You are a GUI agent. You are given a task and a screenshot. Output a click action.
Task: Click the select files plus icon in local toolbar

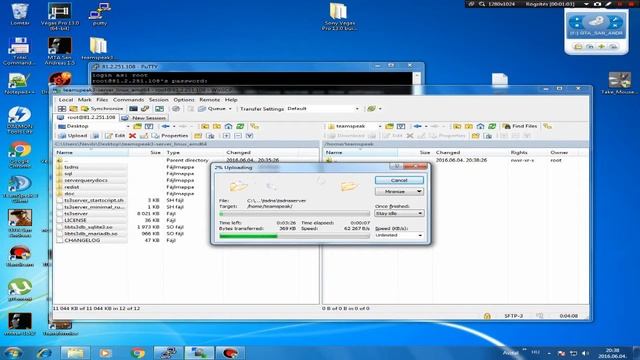226,136
